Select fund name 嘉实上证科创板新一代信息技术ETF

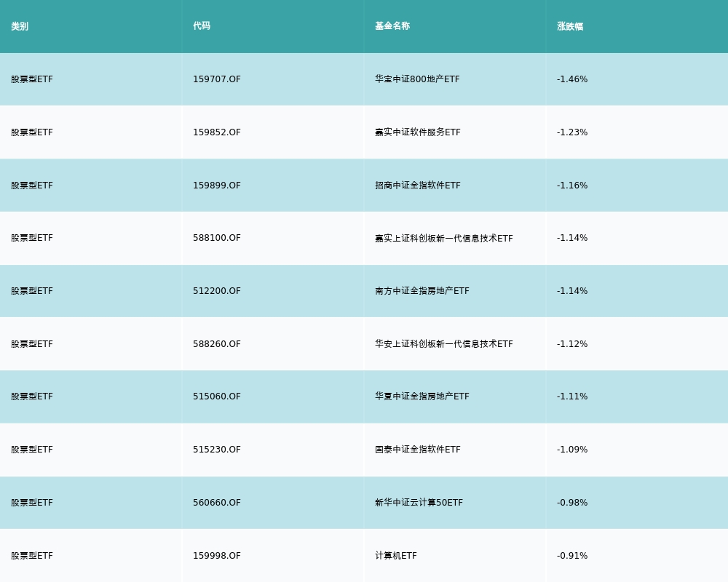(x=444, y=238)
